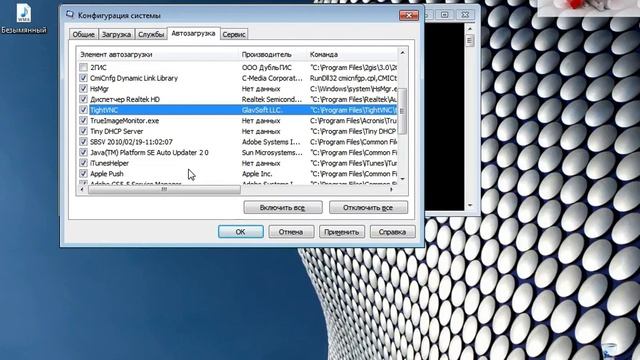Select the 'Realtek Semicond...' manufacturer cell
640x360 pixels.
[272, 99]
